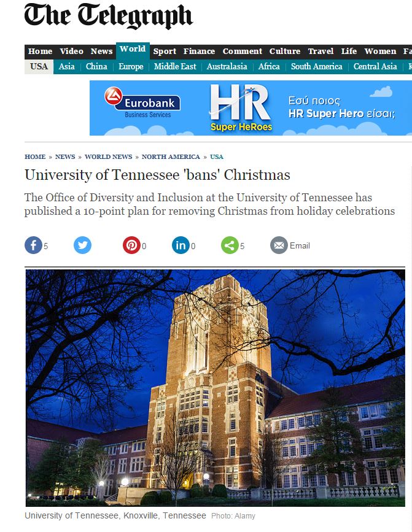Email the article via envelope icon
The image size is (412, 532).
coord(279,245)
